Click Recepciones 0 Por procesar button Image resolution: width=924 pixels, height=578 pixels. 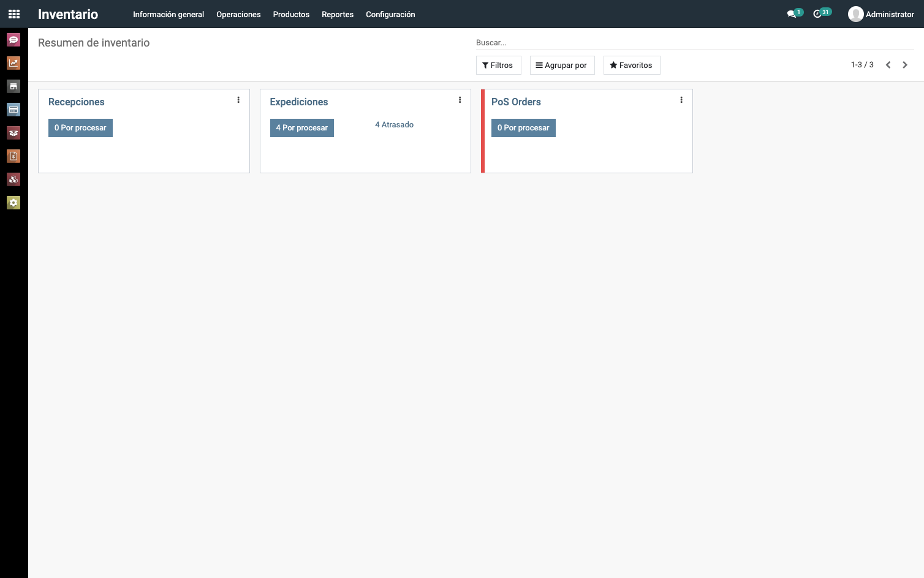tap(80, 128)
